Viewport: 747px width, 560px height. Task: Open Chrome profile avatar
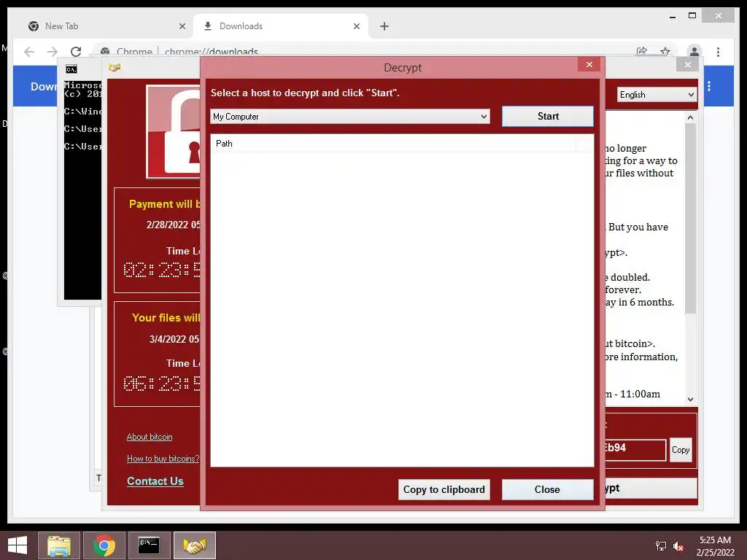click(x=694, y=52)
